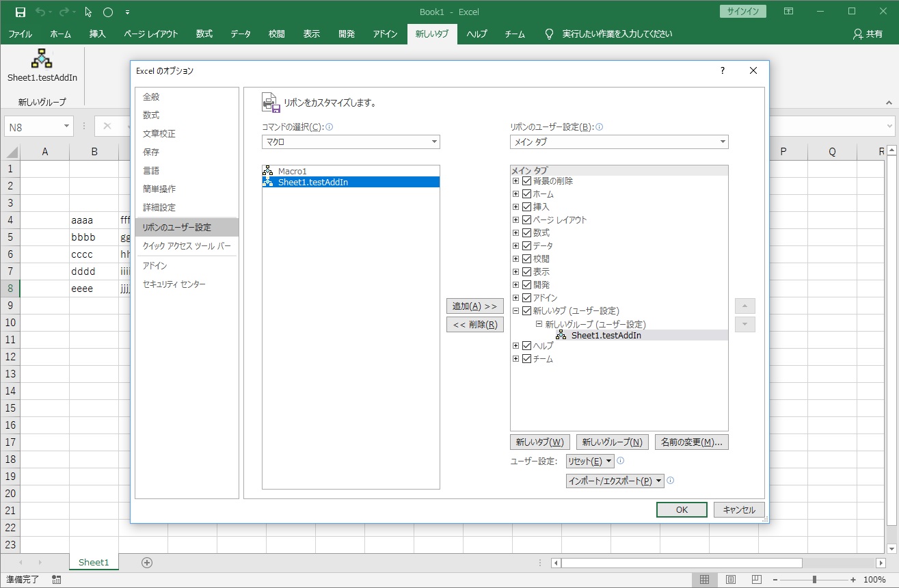The width and height of the screenshot is (899, 588).
Task: Click the new sheet plus icon
Action: [146, 562]
